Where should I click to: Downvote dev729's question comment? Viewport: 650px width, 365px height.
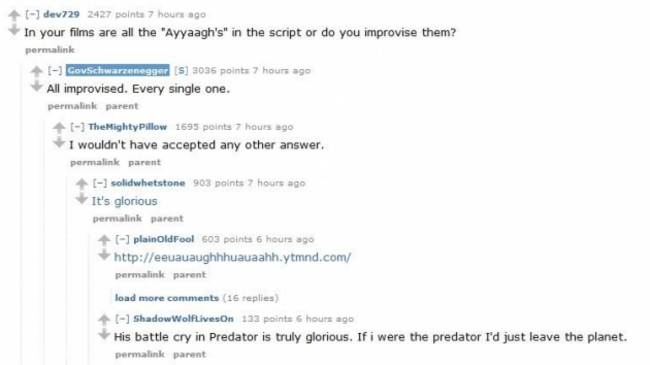coord(14,30)
